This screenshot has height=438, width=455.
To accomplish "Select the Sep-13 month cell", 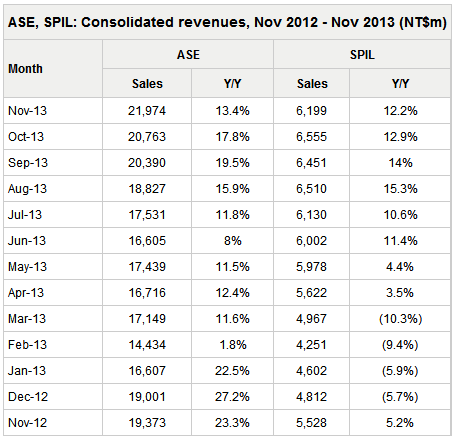I will pos(28,162).
